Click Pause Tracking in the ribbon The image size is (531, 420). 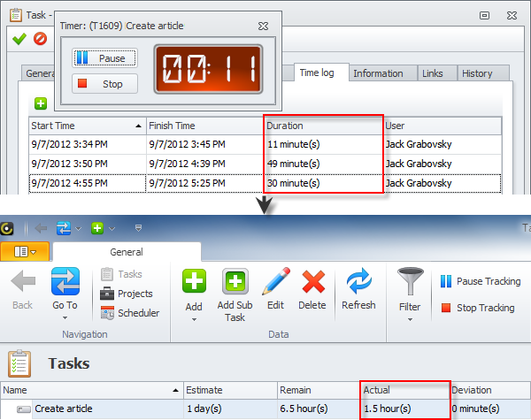(481, 282)
